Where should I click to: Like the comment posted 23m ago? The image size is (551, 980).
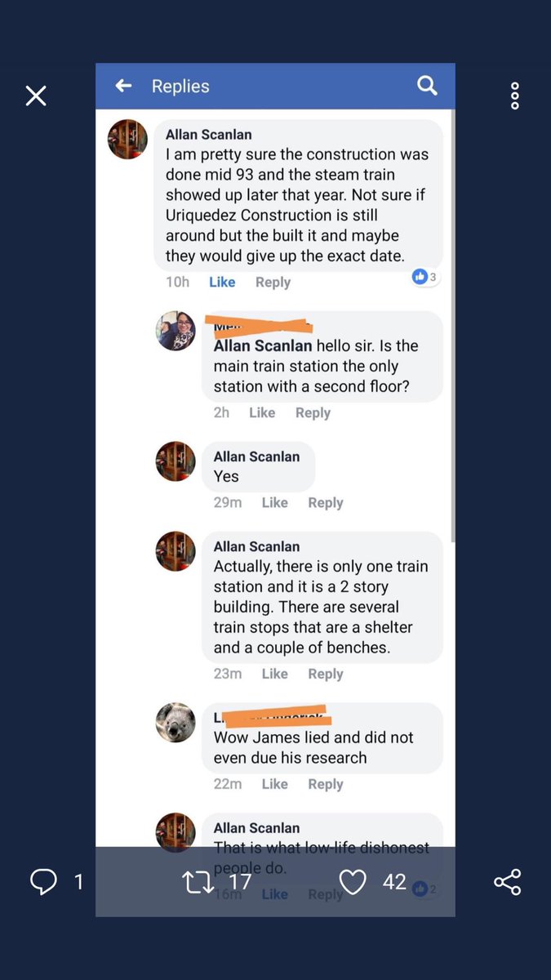(x=274, y=674)
